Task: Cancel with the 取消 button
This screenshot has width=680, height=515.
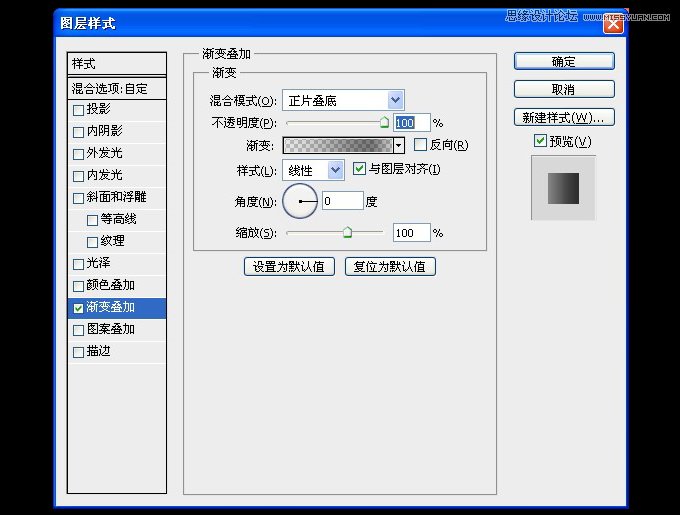Action: point(564,89)
